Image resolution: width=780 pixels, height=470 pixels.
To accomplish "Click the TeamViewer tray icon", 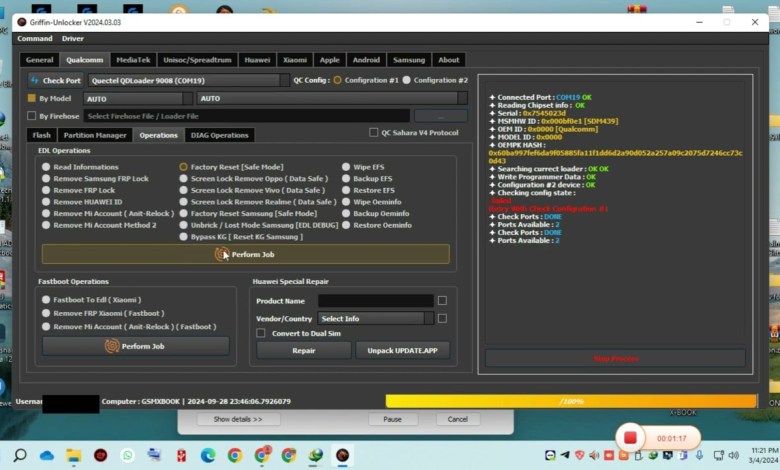I will click(x=550, y=455).
